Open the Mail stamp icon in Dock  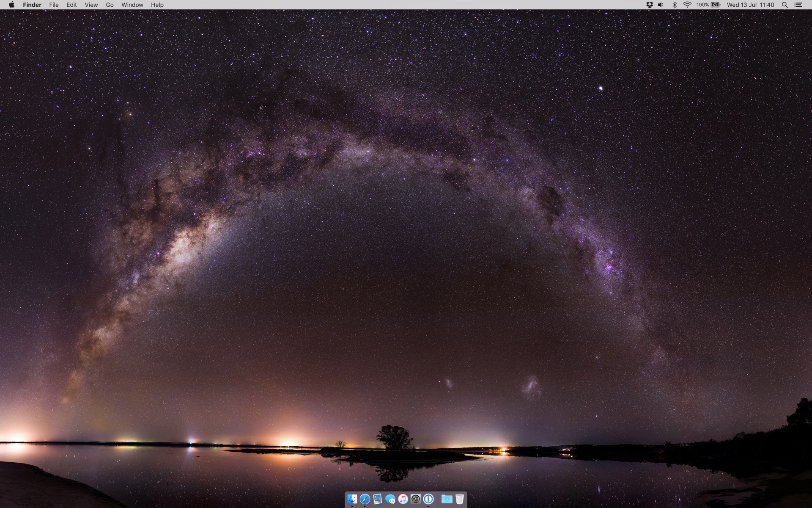click(377, 499)
